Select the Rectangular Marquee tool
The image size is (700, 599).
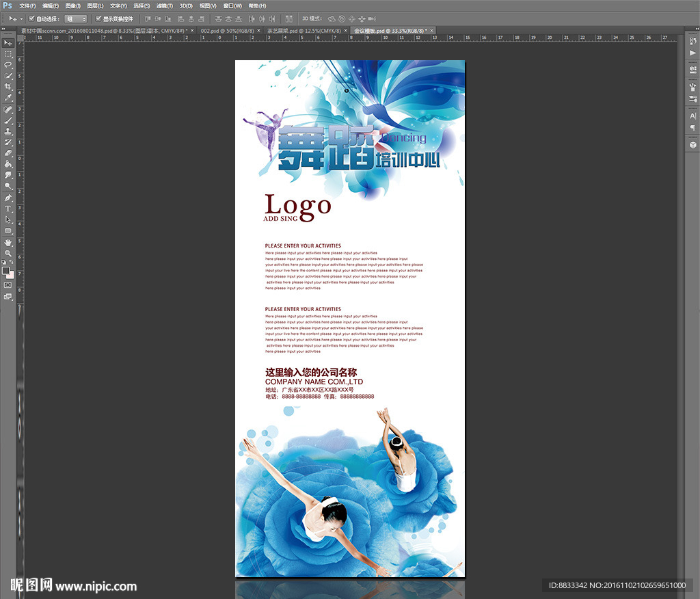(x=8, y=54)
